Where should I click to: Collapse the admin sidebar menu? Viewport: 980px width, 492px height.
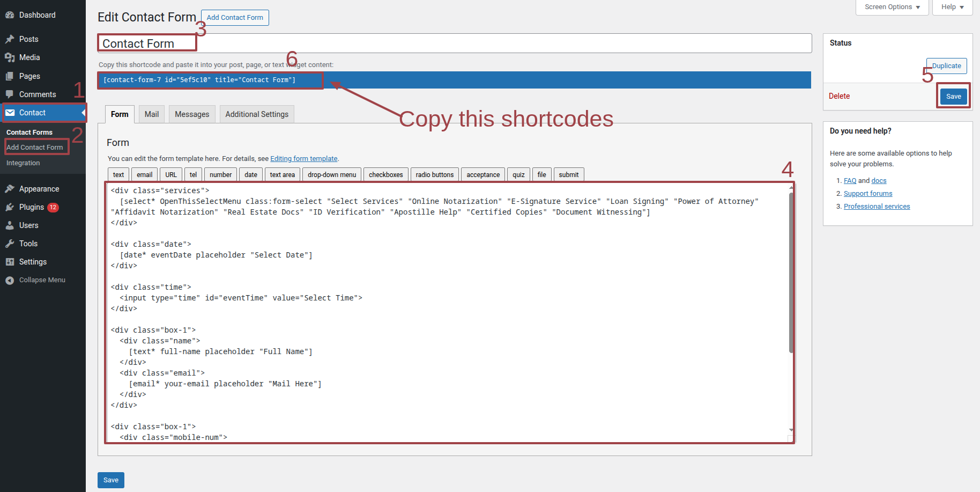35,280
